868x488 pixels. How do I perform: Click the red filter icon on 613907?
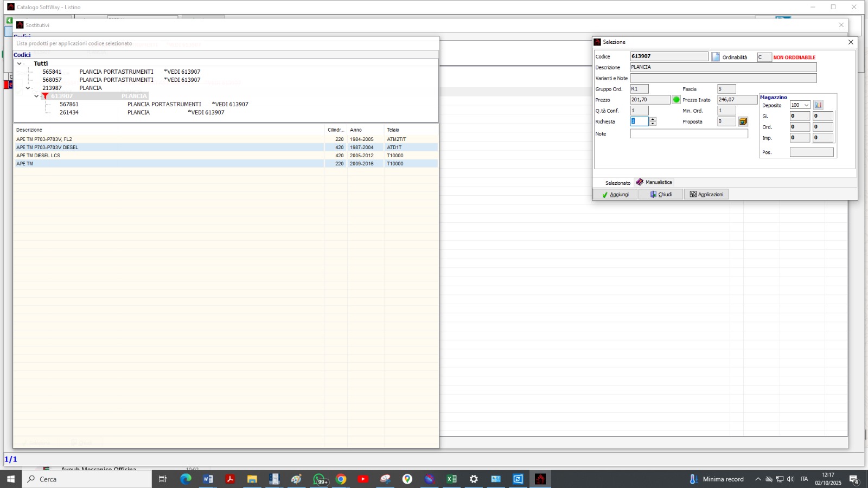coord(45,97)
